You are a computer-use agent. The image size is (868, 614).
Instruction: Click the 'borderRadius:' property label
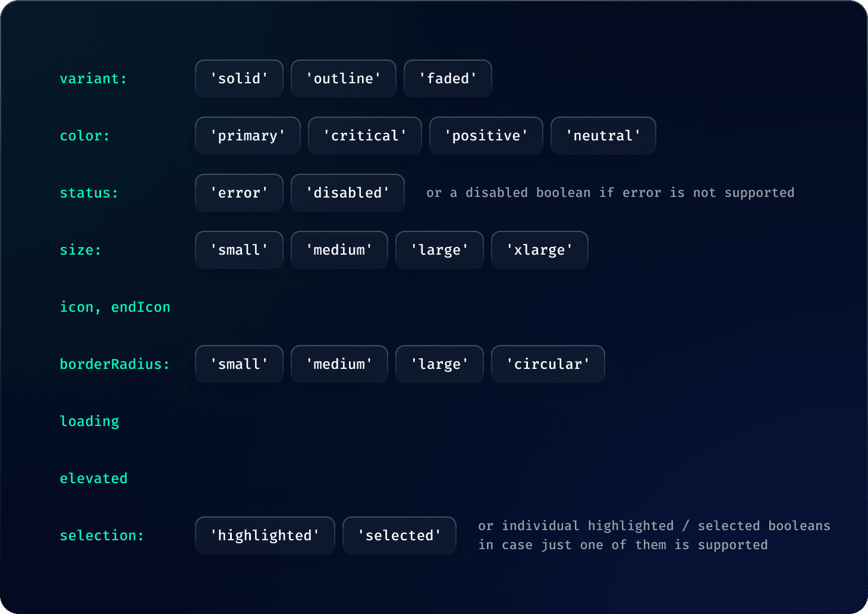114,364
